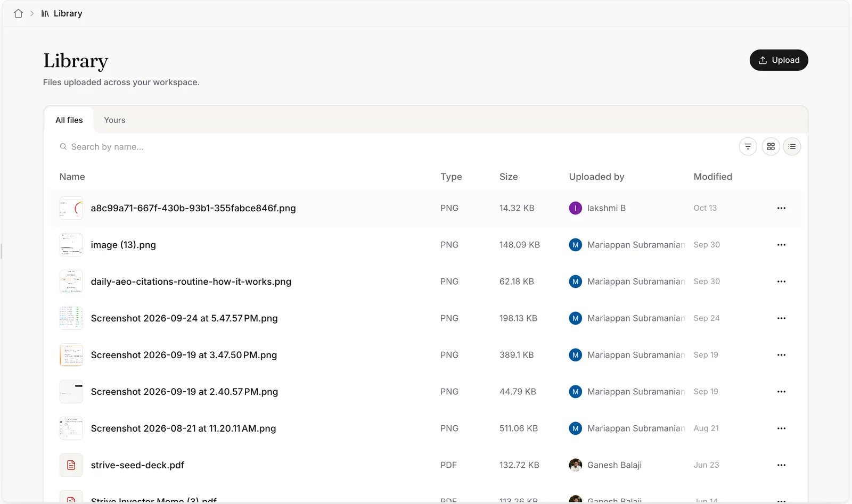Open thumbnail of a8c99a71 png file
This screenshot has height=504, width=852.
[x=71, y=208]
